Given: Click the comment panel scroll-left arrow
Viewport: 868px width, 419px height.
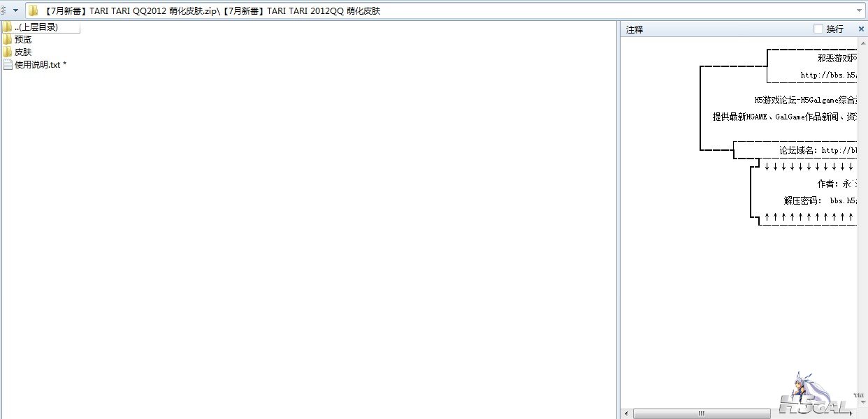Looking at the screenshot, I should click(x=626, y=413).
